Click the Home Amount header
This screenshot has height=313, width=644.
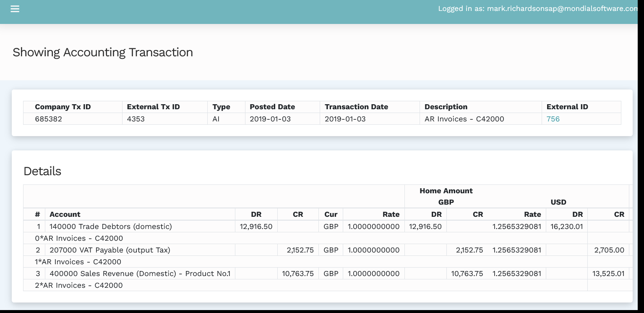pyautogui.click(x=446, y=191)
